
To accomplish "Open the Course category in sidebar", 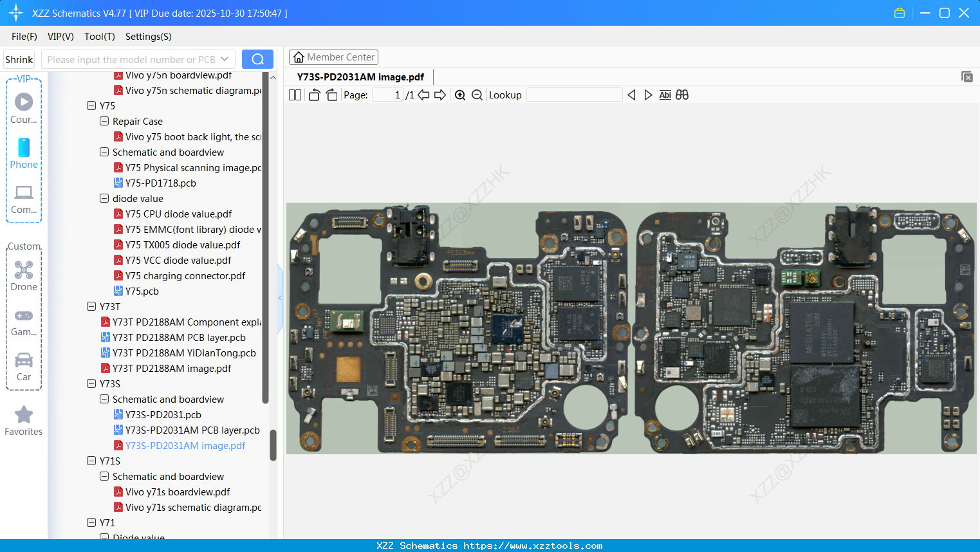I will coord(24,108).
